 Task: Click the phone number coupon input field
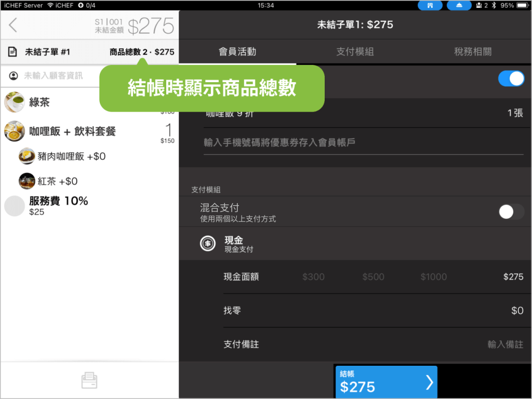click(x=363, y=142)
